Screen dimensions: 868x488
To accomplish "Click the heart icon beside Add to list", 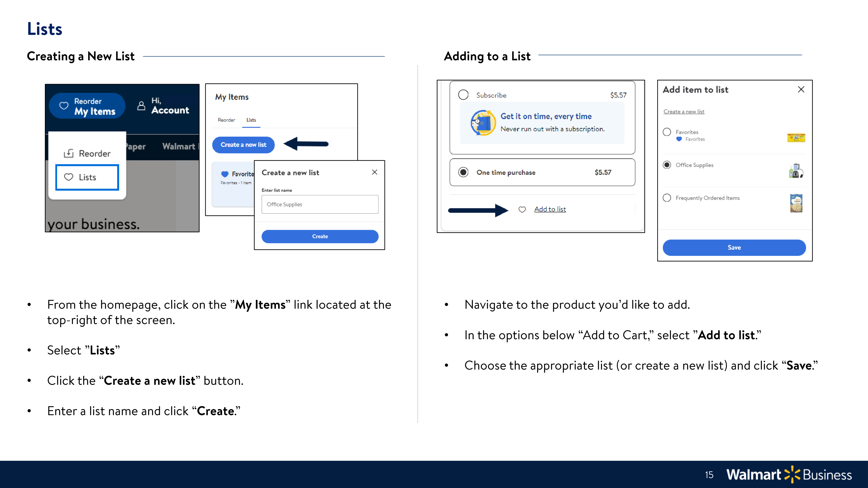I will pyautogui.click(x=522, y=210).
